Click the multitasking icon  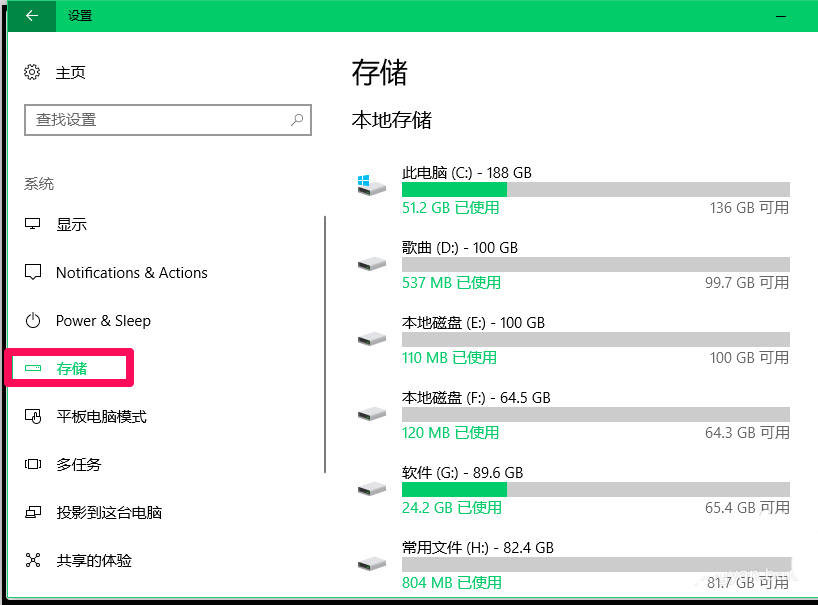33,465
